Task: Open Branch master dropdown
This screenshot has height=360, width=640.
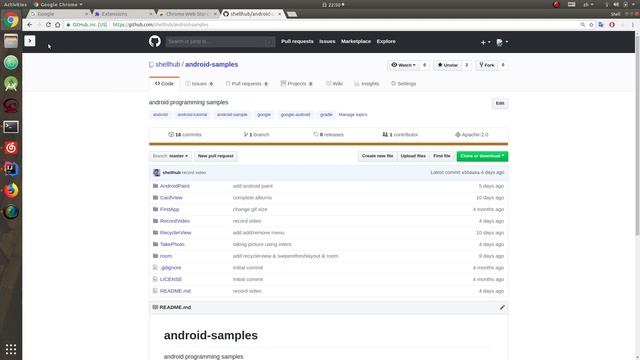Action: 170,156
